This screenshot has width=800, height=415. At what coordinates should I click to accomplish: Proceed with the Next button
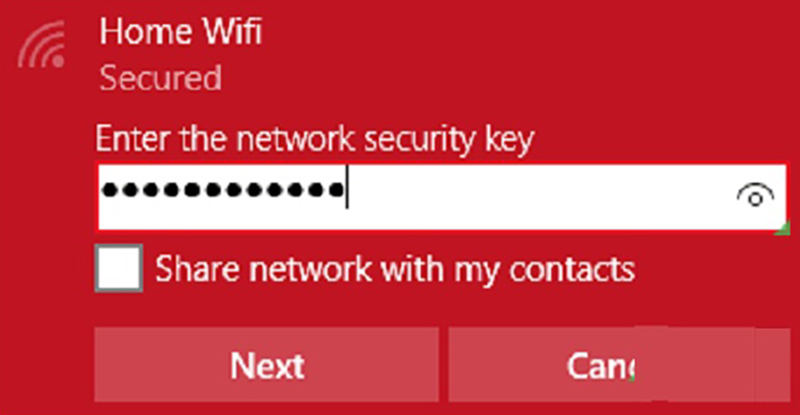coord(266,364)
